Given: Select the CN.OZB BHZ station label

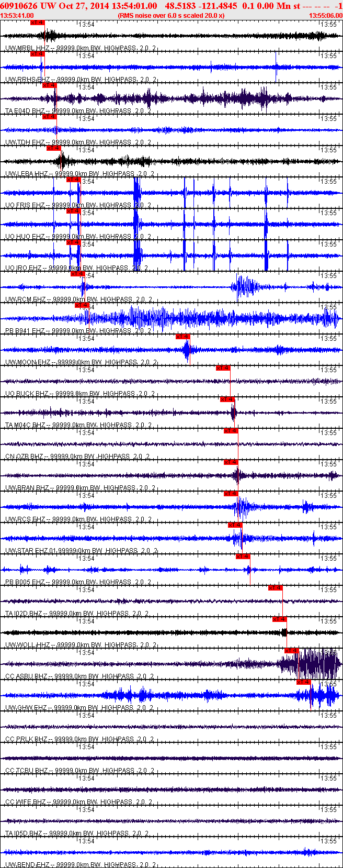Looking at the screenshot, I should [x=77, y=457].
